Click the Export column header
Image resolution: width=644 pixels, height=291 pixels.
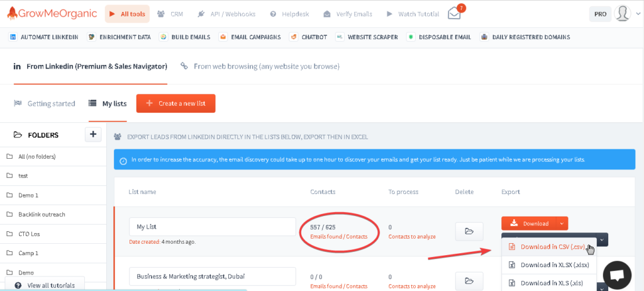coord(511,192)
